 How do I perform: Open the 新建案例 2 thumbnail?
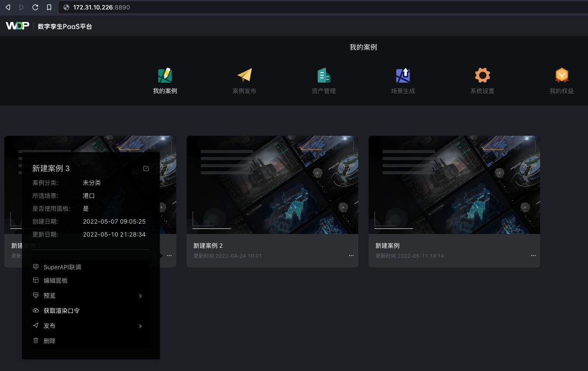click(272, 185)
